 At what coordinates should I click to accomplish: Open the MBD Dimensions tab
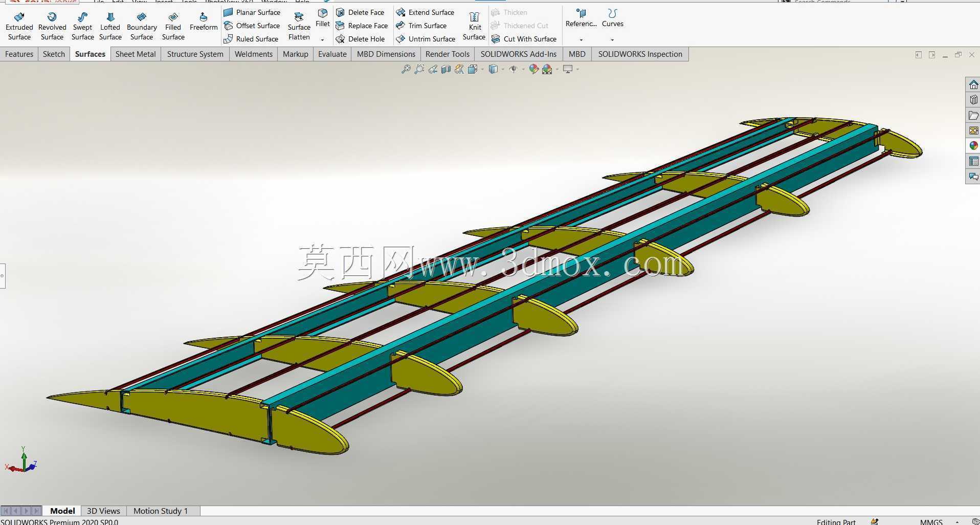click(386, 54)
